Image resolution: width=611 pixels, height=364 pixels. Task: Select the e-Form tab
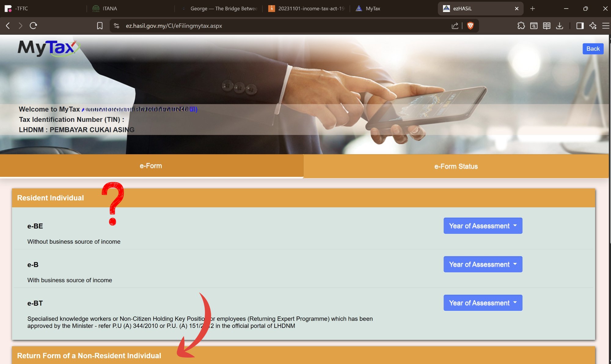151,166
